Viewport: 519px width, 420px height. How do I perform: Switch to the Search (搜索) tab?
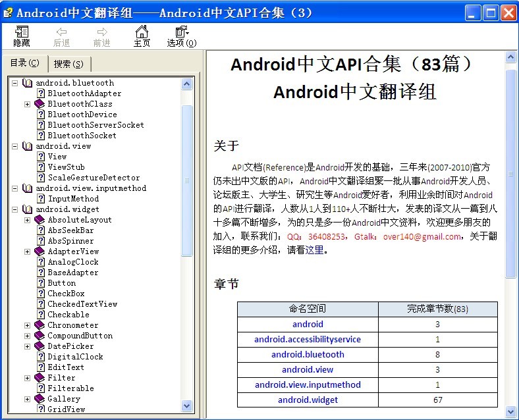[x=69, y=64]
